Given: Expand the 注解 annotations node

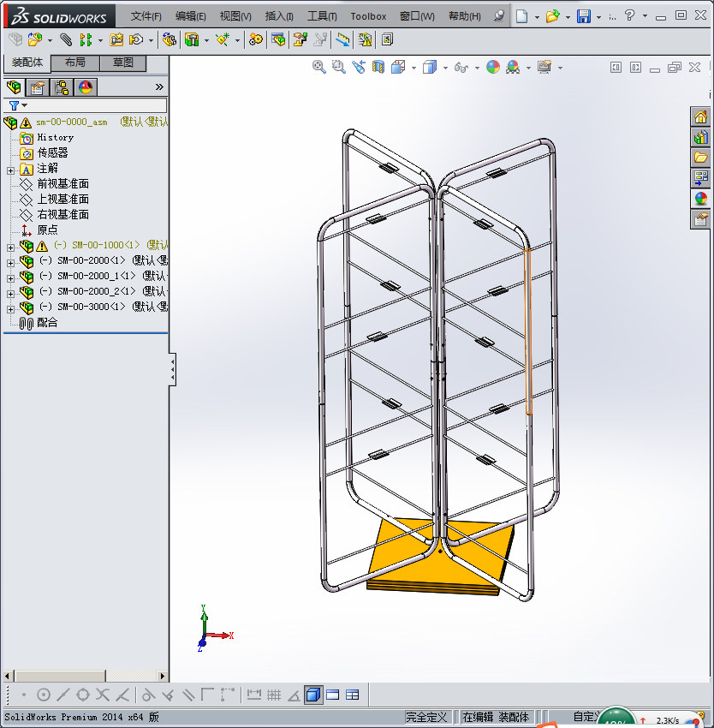Looking at the screenshot, I should tap(10, 170).
